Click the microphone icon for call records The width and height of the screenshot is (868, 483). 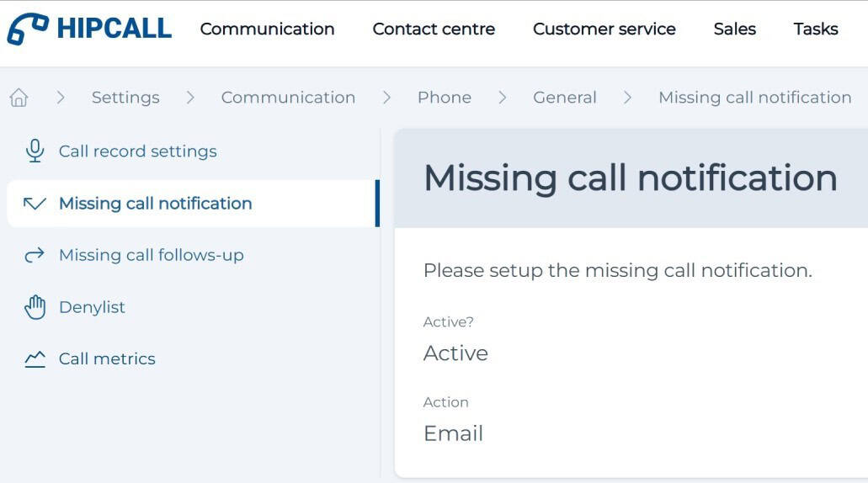tap(35, 151)
